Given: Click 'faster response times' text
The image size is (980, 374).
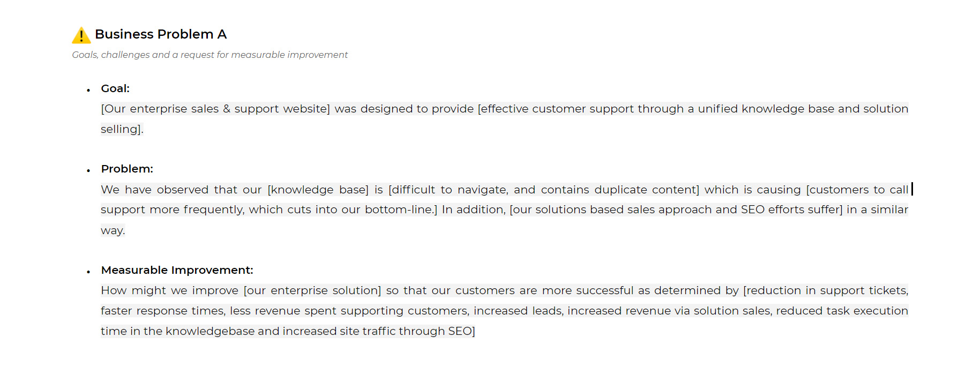Looking at the screenshot, I should point(162,311).
